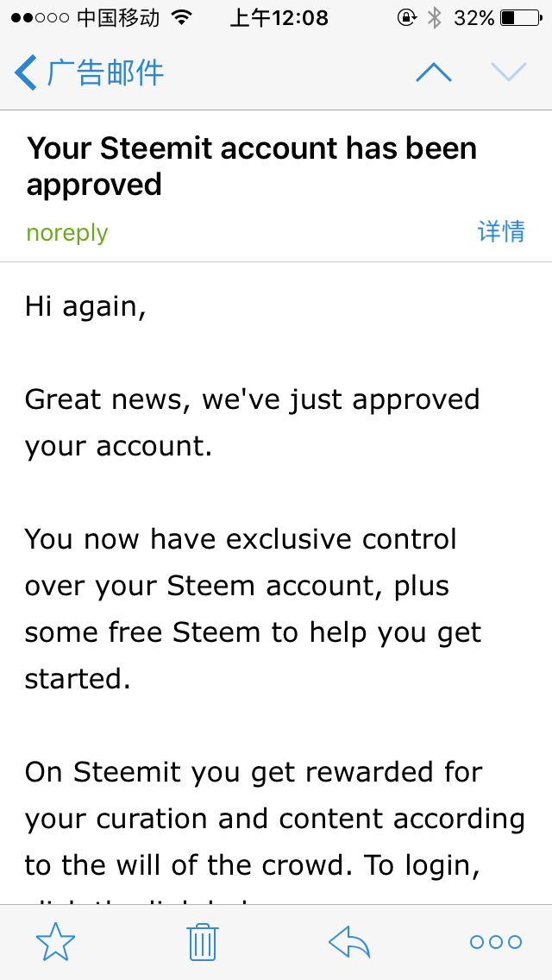
Task: Tap the "Great news" paragraph
Action: (x=252, y=423)
